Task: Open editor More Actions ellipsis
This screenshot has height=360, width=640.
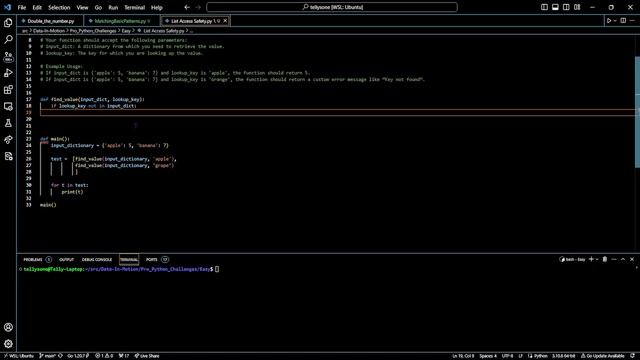Action: [632, 21]
